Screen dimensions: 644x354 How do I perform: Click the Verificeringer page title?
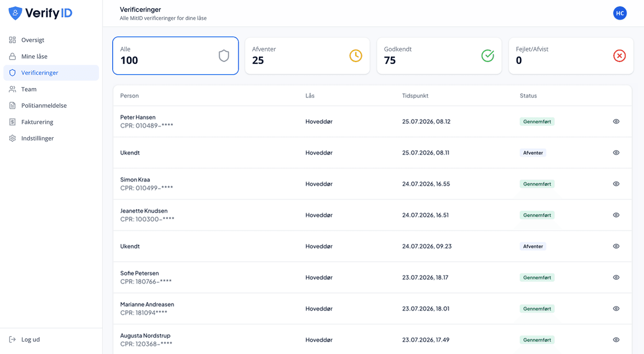click(140, 10)
